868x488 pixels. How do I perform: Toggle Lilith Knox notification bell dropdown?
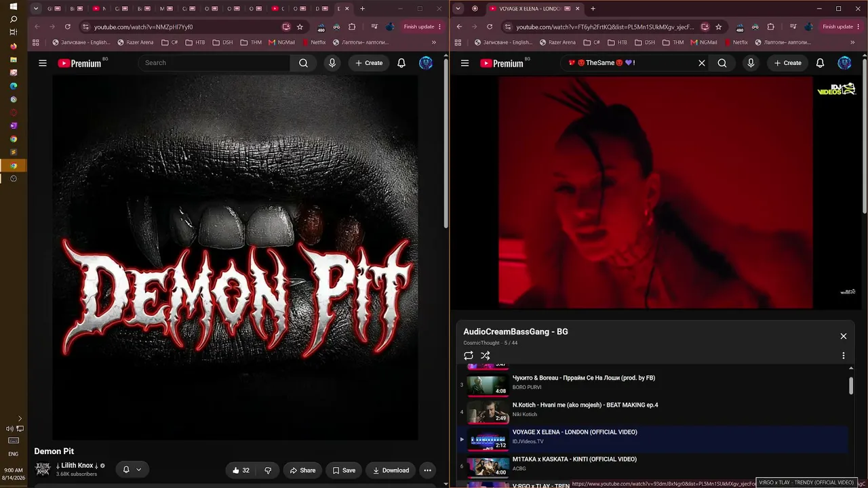[x=132, y=470]
